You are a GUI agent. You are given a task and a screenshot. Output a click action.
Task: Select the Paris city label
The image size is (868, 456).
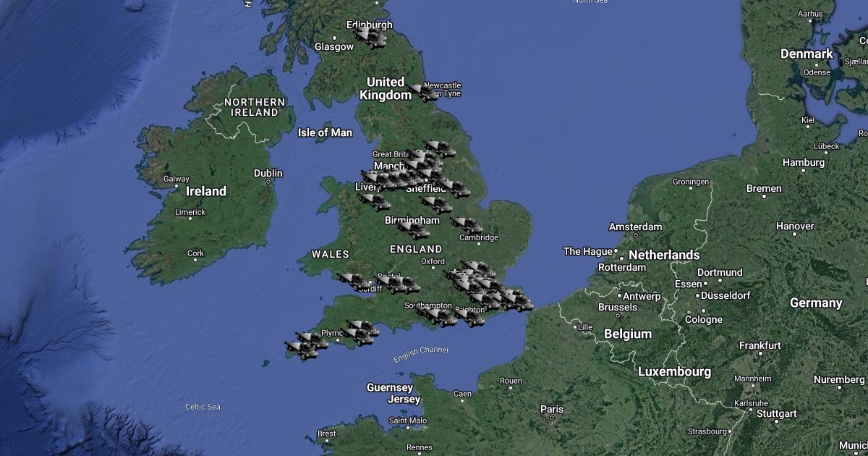551,409
